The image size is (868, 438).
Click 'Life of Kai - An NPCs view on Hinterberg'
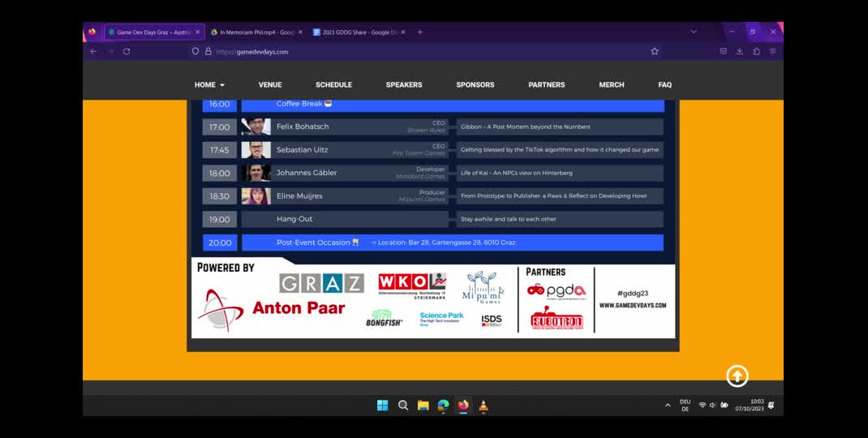pyautogui.click(x=517, y=173)
